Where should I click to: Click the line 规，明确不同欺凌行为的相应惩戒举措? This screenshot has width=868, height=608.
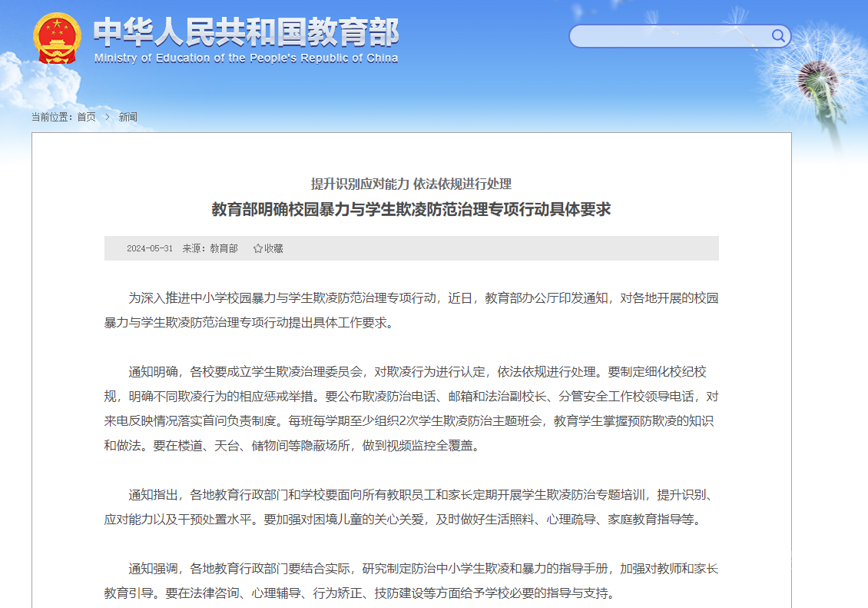[x=411, y=397]
